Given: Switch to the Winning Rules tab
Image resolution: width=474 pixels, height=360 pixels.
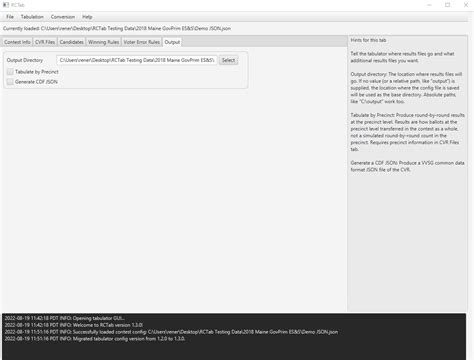Looking at the screenshot, I should (103, 42).
